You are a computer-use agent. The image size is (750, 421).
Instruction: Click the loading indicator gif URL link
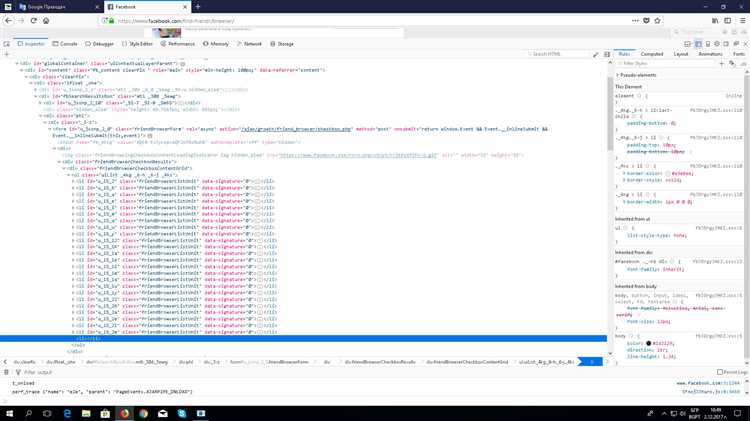(x=358, y=155)
